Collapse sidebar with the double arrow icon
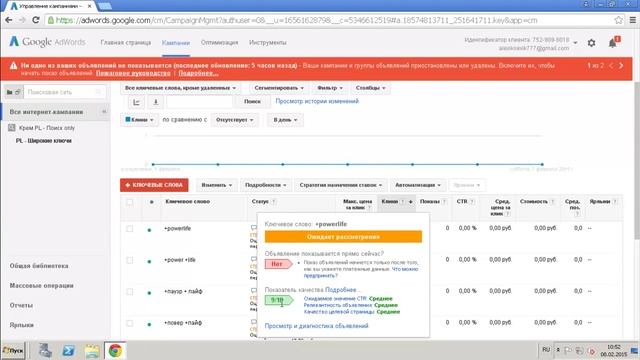The height and width of the screenshot is (360, 640). [x=104, y=111]
